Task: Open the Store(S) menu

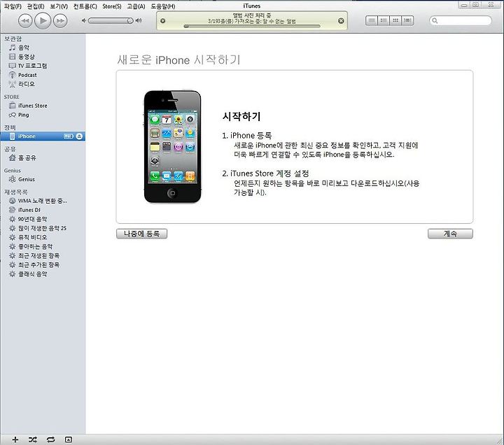Action: point(112,6)
